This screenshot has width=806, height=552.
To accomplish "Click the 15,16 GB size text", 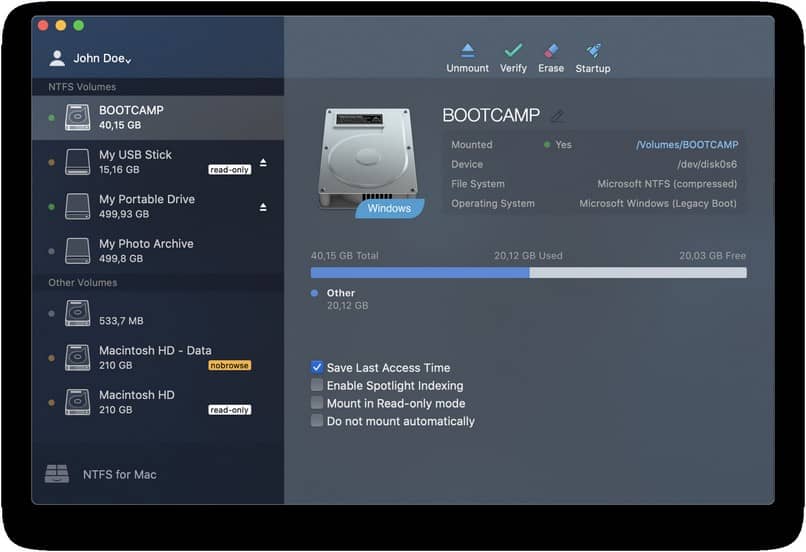I will pos(119,170).
